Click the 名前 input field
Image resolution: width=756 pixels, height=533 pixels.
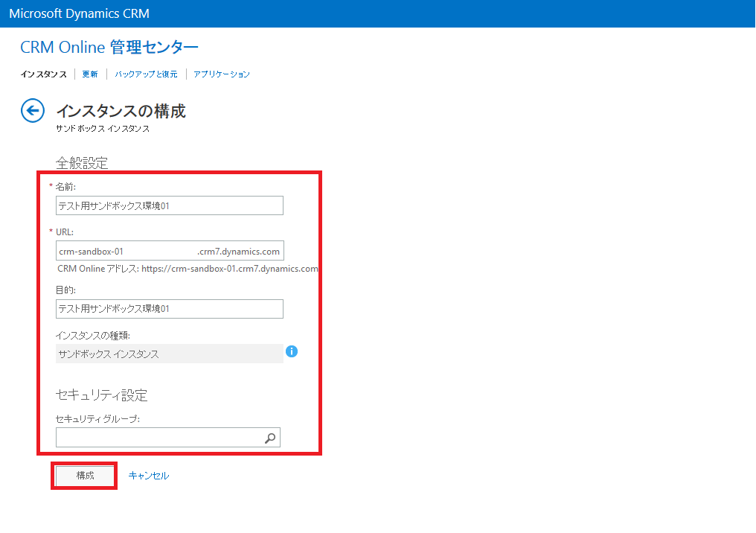coord(170,205)
